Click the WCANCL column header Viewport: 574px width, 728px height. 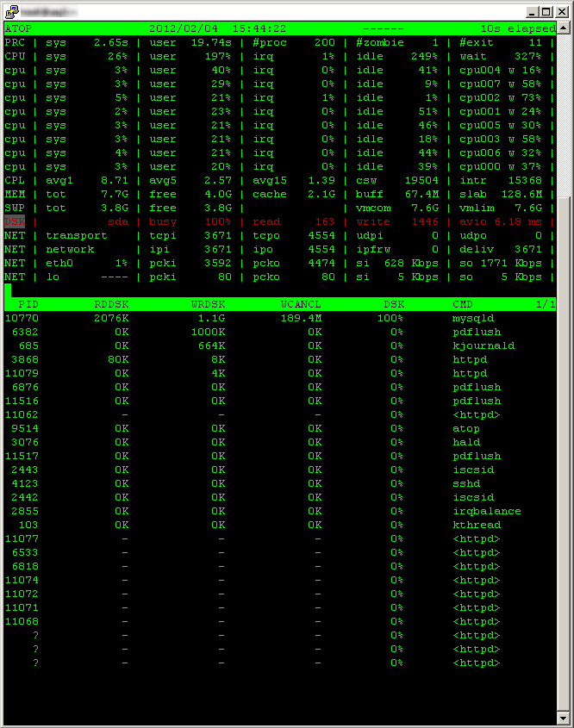coord(301,304)
